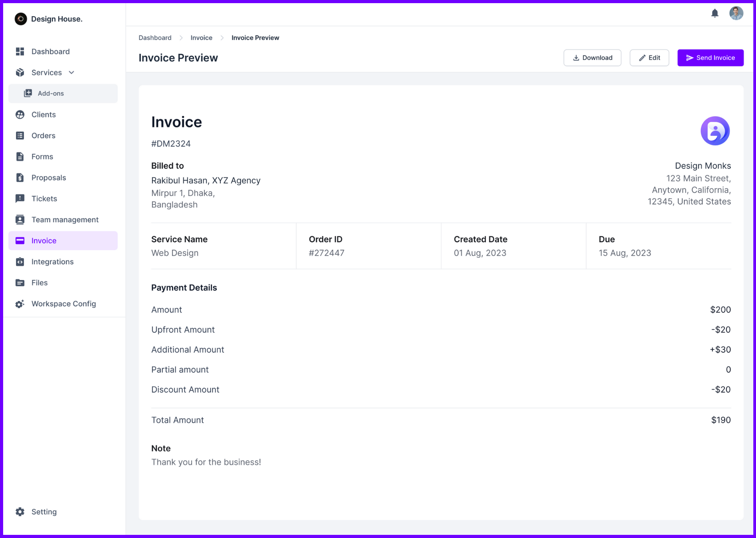The height and width of the screenshot is (538, 756).
Task: Click the Settings gear icon
Action: tap(20, 512)
